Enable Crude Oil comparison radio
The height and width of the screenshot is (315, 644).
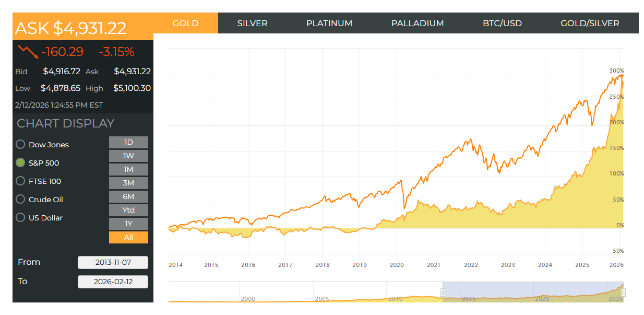20,200
